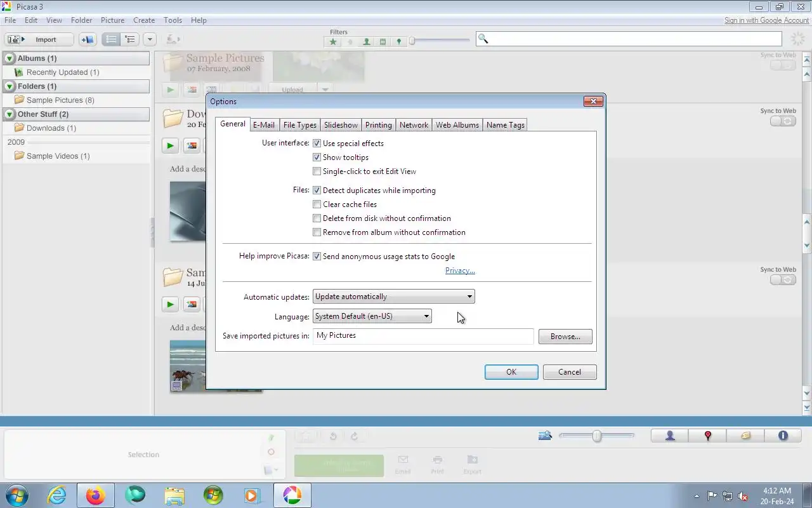Show the Properties info panel icon

tap(783, 436)
